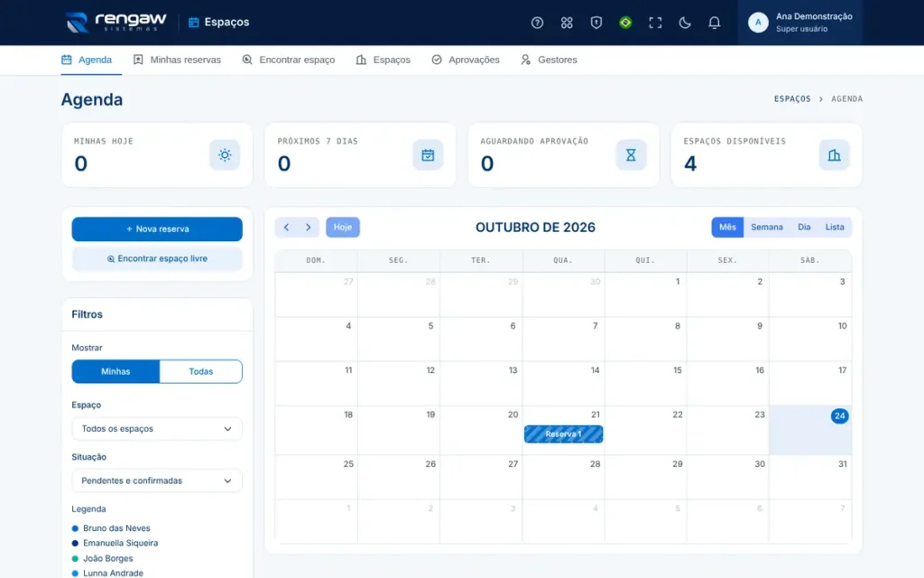Open the Minhas reservas tab
The image size is (924, 578).
(177, 60)
